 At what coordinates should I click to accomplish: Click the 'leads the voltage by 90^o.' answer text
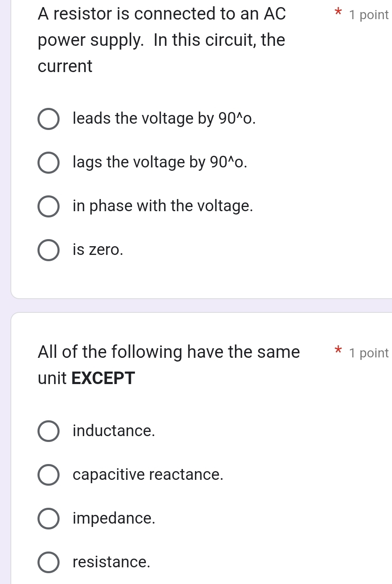164,119
